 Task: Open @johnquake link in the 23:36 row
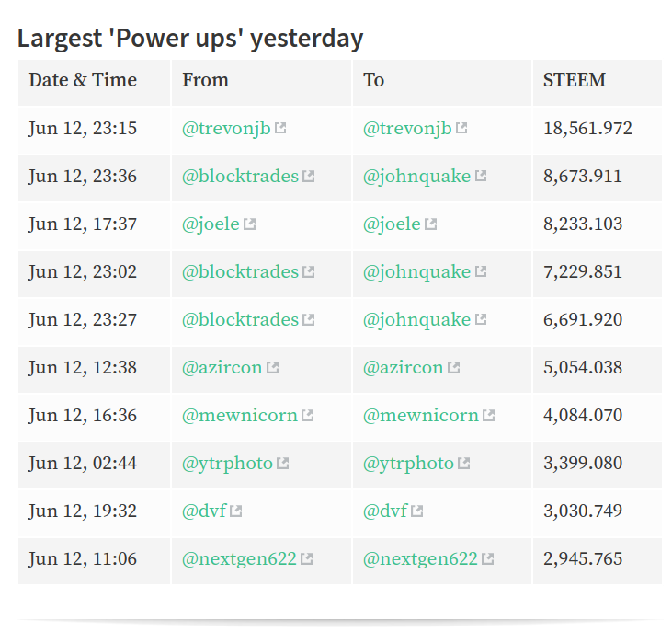click(x=416, y=177)
